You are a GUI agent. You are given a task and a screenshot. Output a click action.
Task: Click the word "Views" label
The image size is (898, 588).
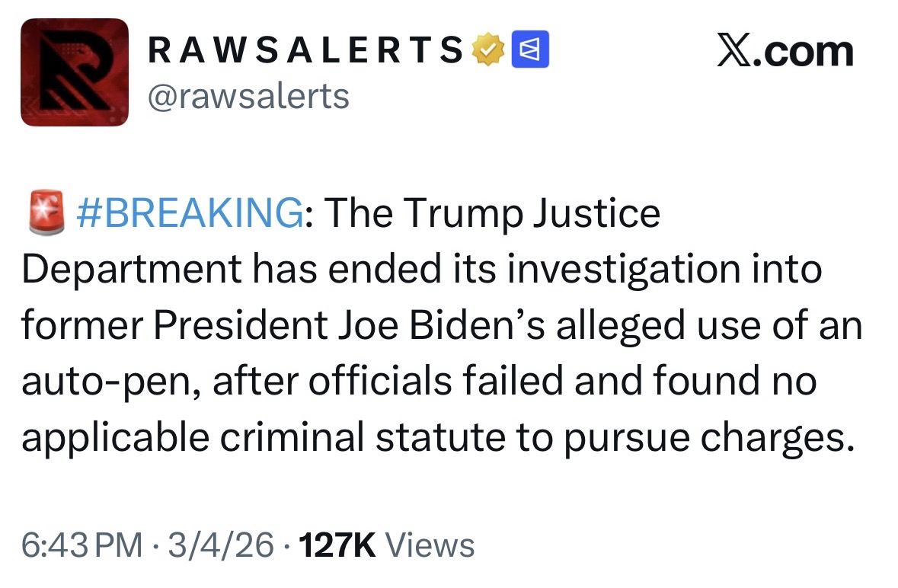click(430, 545)
